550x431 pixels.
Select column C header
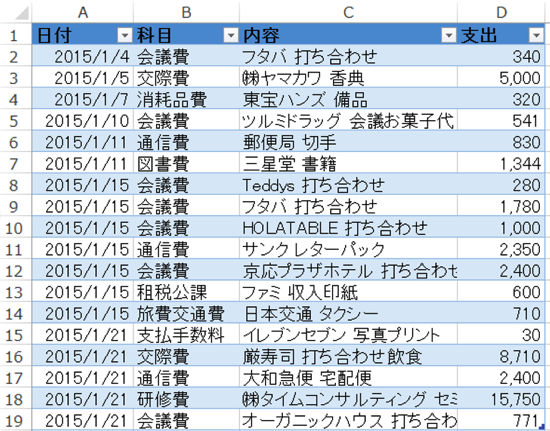pyautogui.click(x=348, y=13)
